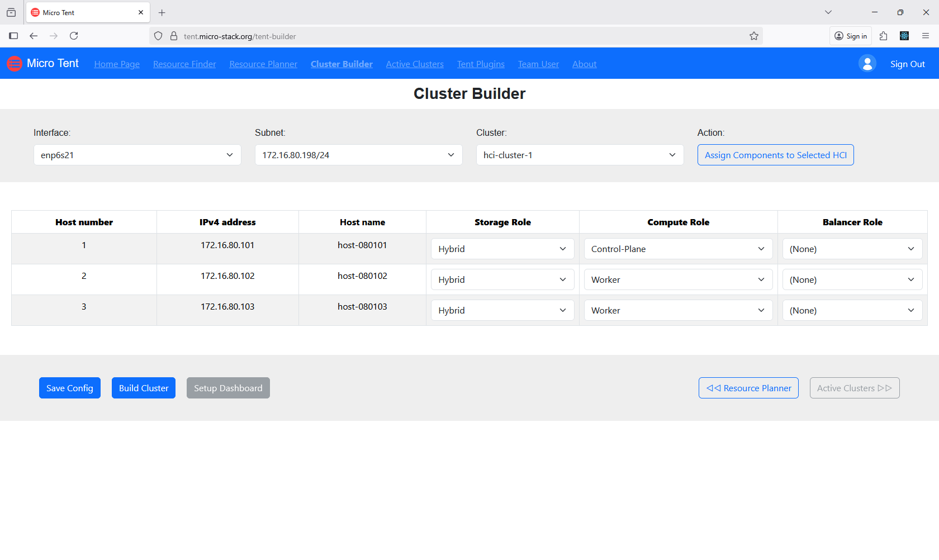Open the user avatar profile icon
Image resolution: width=939 pixels, height=560 pixels.
click(x=867, y=63)
